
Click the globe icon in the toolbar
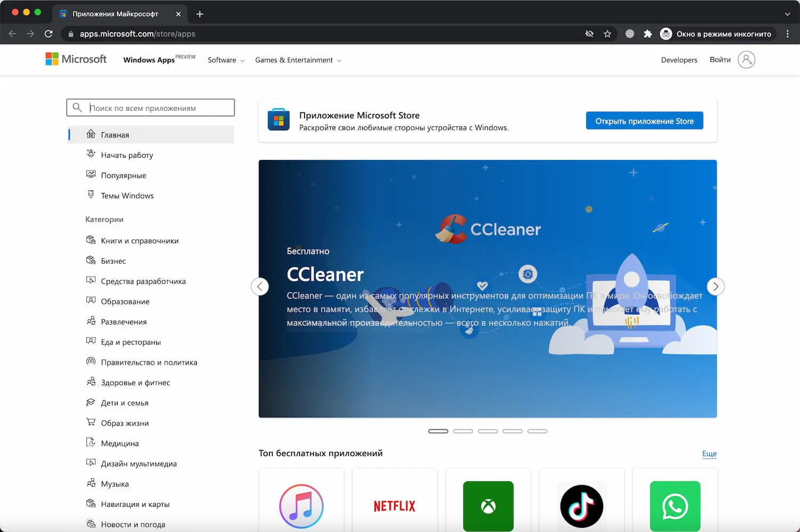pos(630,34)
